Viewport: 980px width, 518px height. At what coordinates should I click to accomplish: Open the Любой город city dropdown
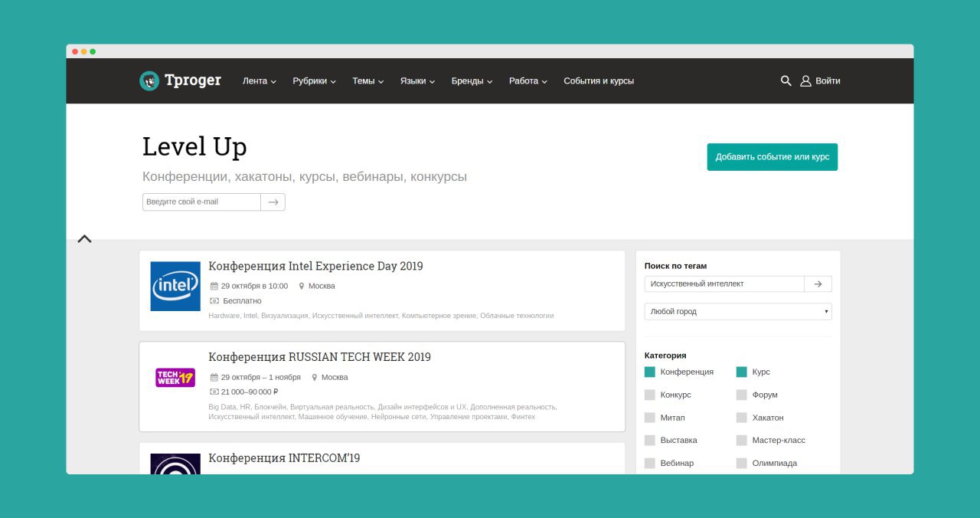point(738,312)
